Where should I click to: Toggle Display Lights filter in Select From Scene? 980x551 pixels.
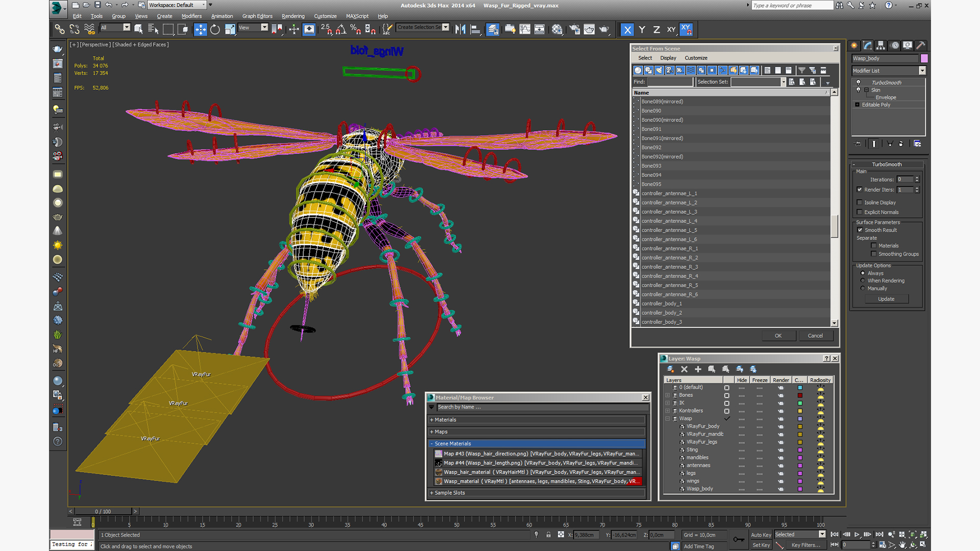(x=659, y=70)
